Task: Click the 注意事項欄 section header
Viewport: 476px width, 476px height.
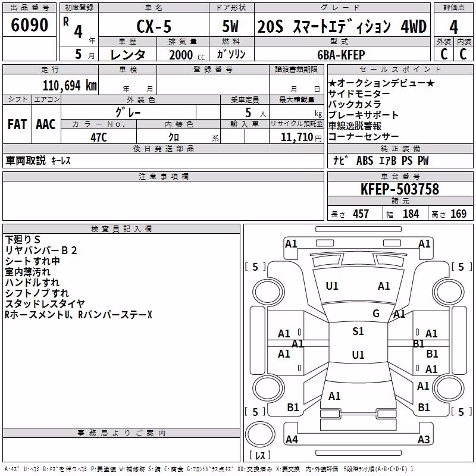Action: [163, 176]
